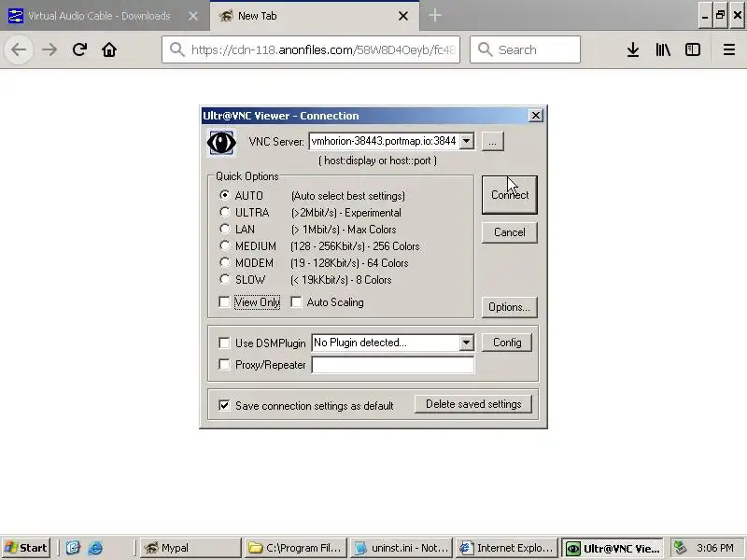Image resolution: width=747 pixels, height=560 pixels.
Task: Enable the View Only checkbox
Action: click(224, 301)
